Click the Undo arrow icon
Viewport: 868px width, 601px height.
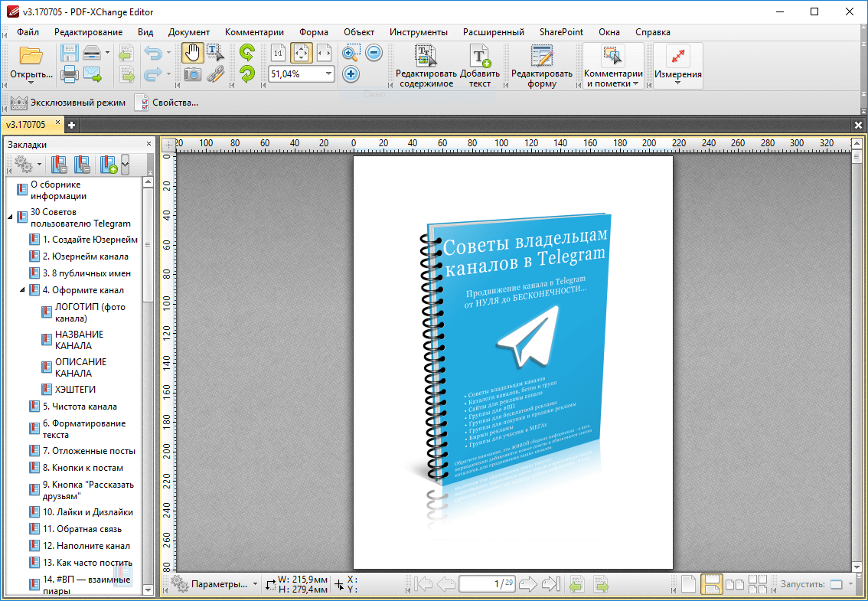pyautogui.click(x=153, y=53)
